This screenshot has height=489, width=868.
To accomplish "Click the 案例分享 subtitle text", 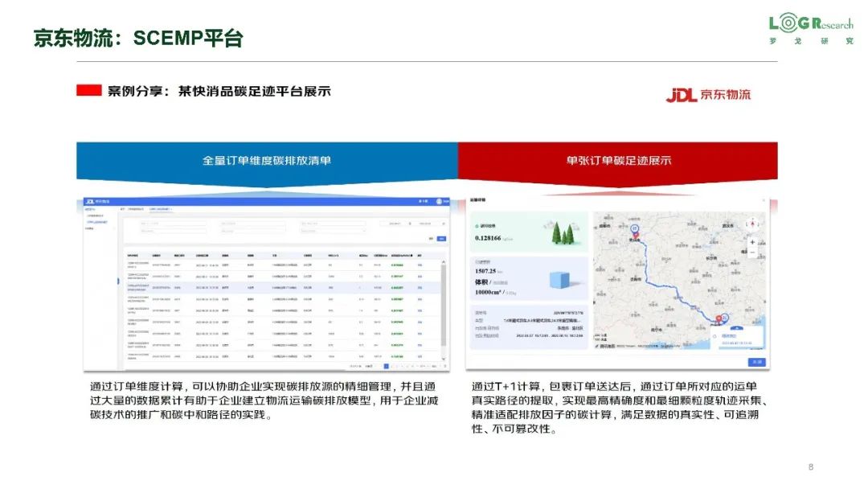I will click(219, 92).
